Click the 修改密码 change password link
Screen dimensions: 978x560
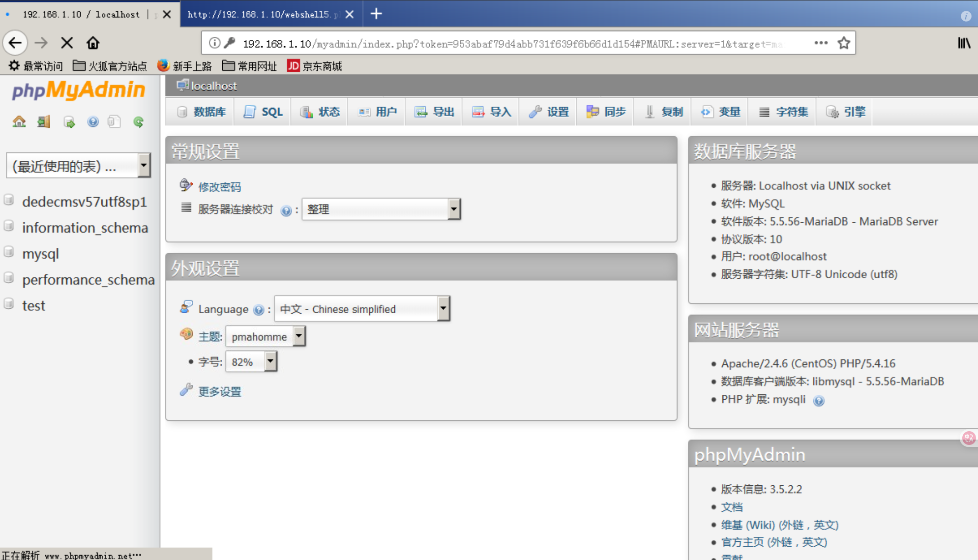[x=219, y=187]
